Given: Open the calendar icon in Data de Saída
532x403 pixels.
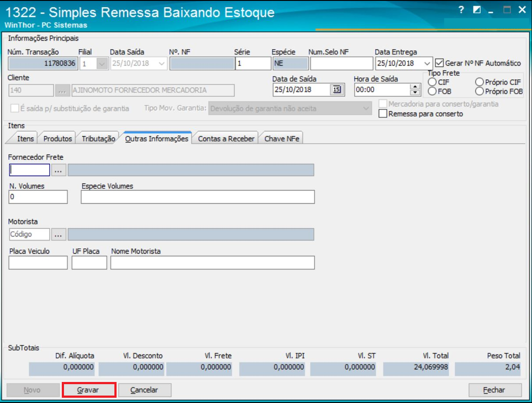Looking at the screenshot, I should pyautogui.click(x=337, y=90).
